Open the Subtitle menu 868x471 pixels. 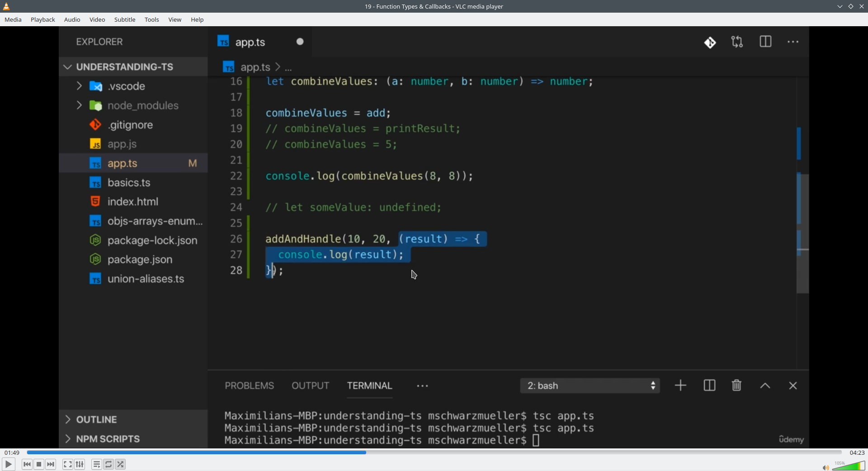pos(125,20)
